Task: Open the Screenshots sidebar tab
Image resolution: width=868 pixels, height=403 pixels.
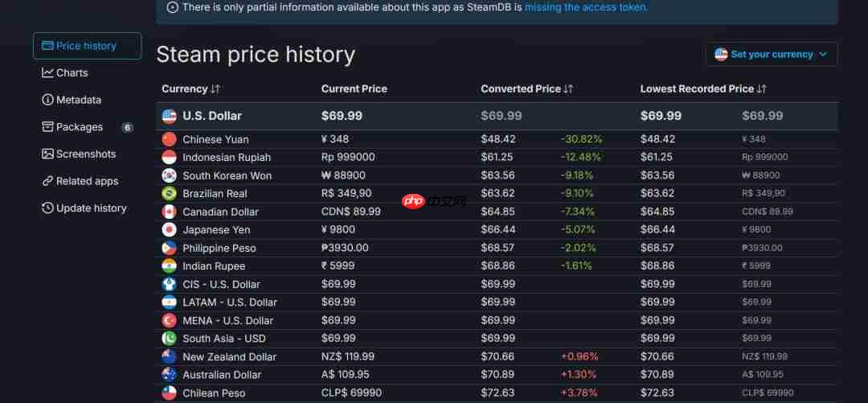Action: click(x=85, y=154)
